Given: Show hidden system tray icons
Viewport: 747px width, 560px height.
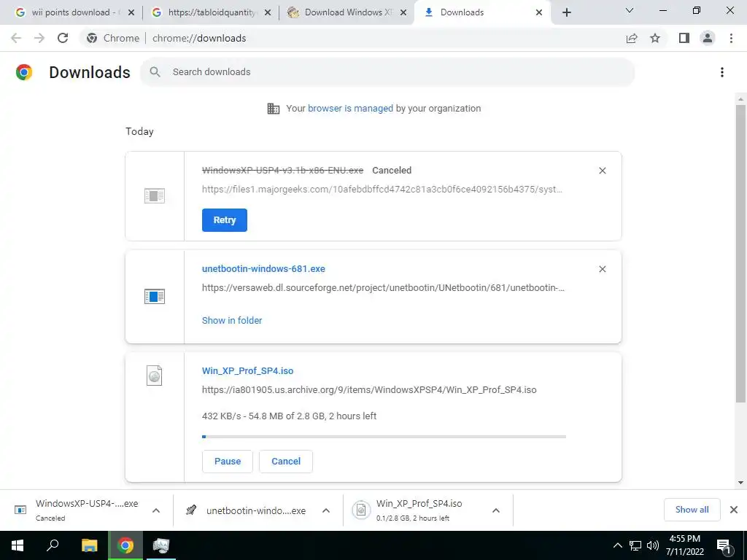Looking at the screenshot, I should coord(617,545).
